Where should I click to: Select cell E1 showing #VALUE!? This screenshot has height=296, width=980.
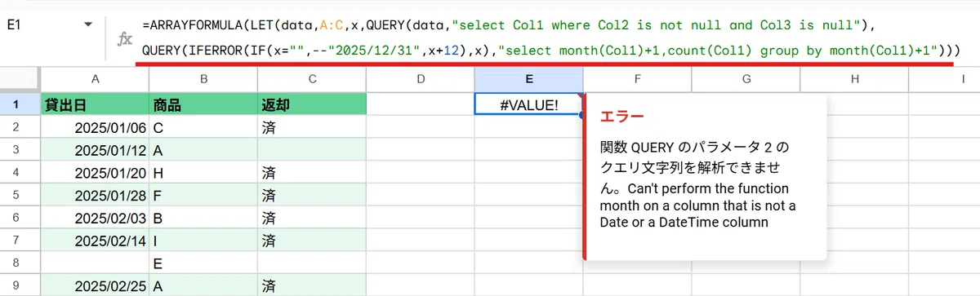pyautogui.click(x=529, y=104)
